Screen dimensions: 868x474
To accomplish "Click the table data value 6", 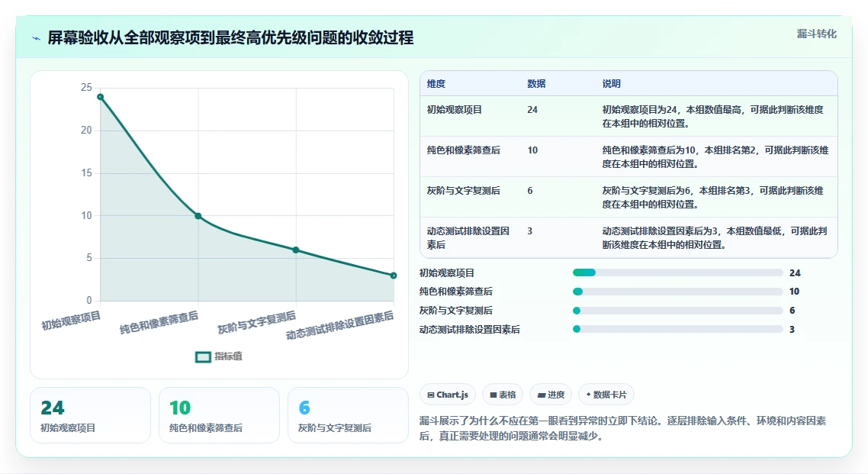I will click(x=530, y=191).
